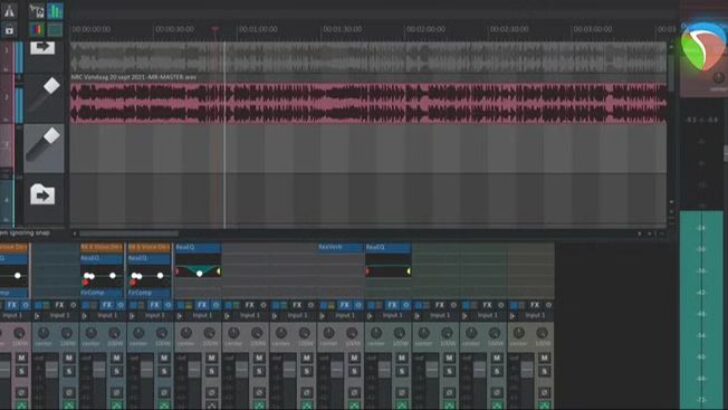Open FX window on the green-curve ReaEQ strip
Screen dimensions: 728x410
tap(202, 305)
